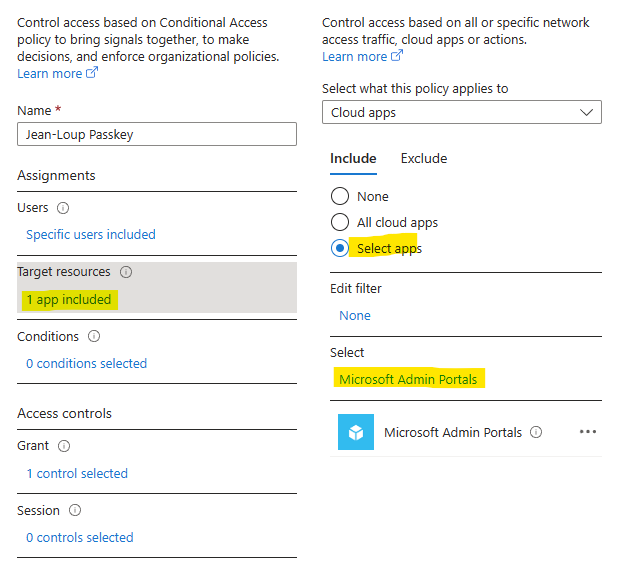Click the Select what this policy applies to label

(415, 88)
